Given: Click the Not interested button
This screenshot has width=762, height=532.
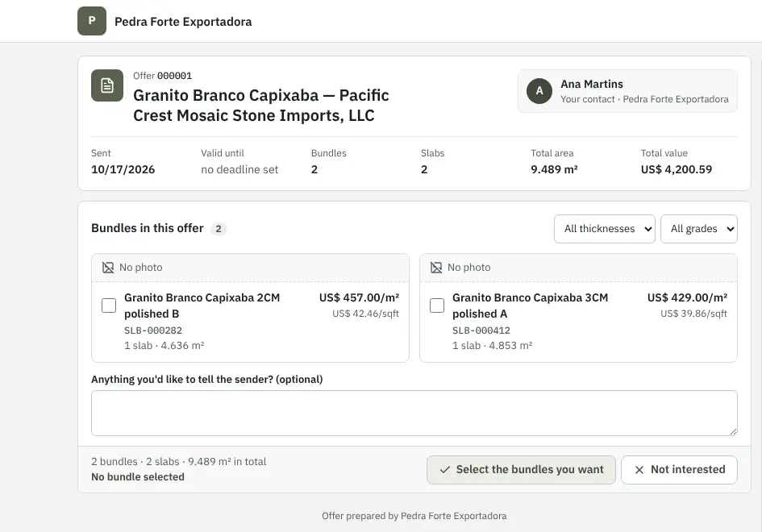Looking at the screenshot, I should (x=680, y=470).
